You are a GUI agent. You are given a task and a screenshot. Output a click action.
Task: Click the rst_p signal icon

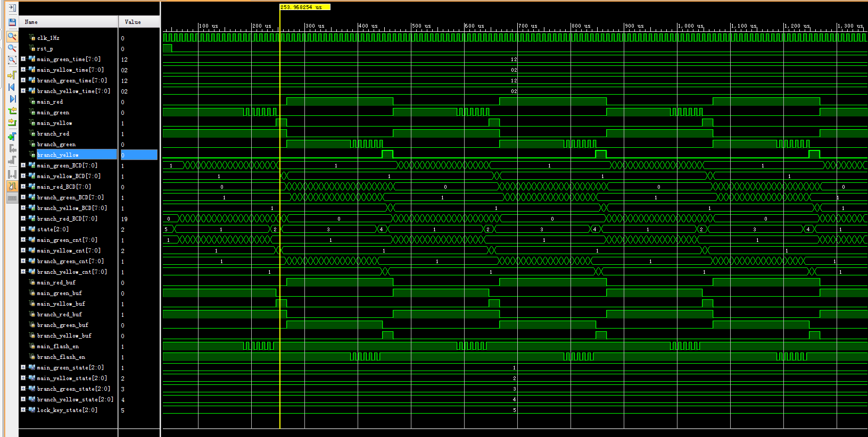[x=32, y=48]
